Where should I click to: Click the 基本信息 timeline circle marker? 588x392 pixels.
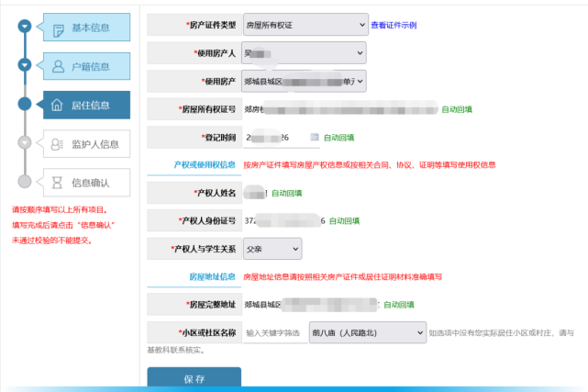point(25,27)
